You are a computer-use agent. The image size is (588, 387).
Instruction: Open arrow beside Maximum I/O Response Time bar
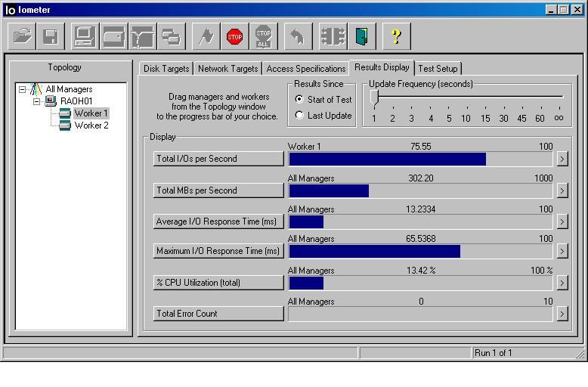(x=562, y=251)
